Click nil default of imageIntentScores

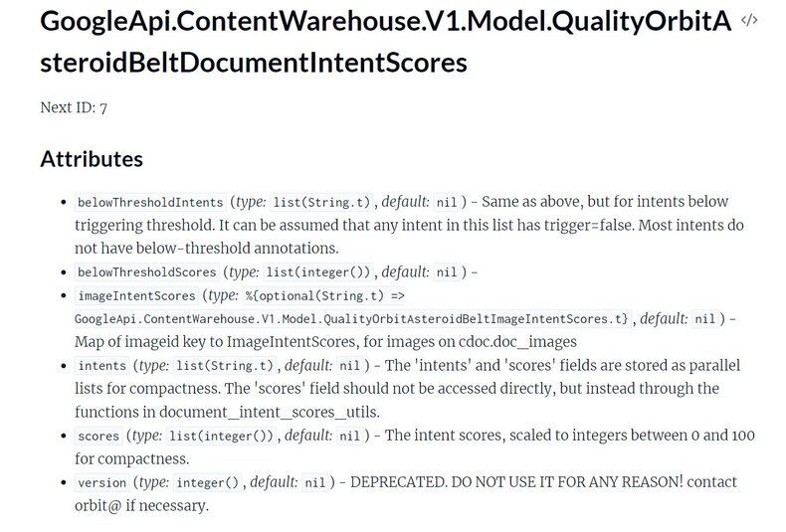[x=704, y=318]
